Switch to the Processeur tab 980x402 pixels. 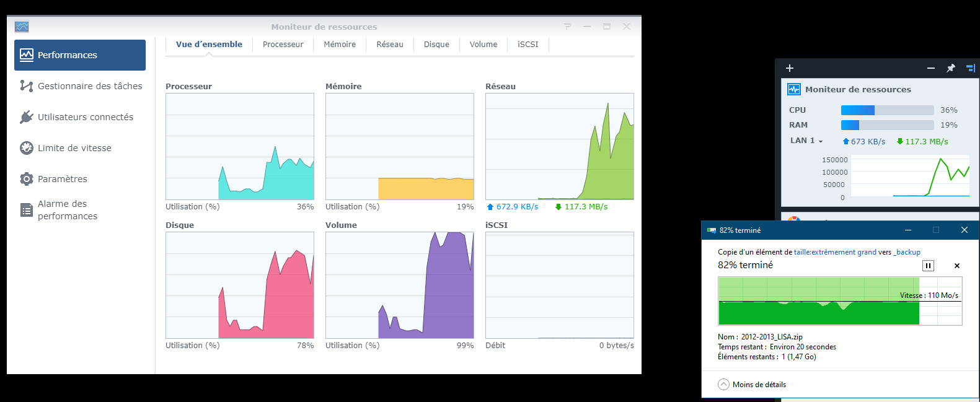point(283,45)
